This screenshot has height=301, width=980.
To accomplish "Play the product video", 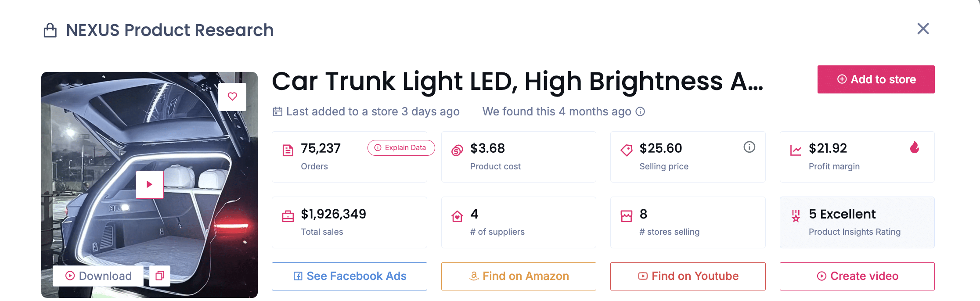I will [x=150, y=184].
